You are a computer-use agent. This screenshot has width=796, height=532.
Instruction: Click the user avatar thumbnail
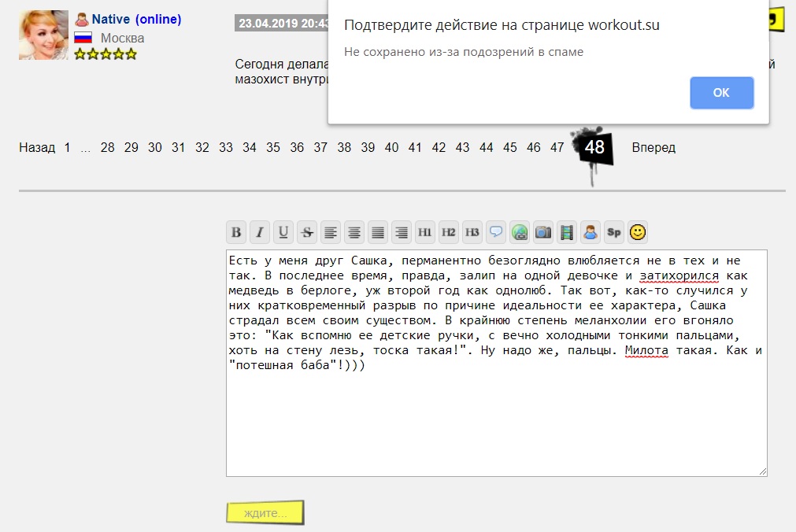pos(43,35)
